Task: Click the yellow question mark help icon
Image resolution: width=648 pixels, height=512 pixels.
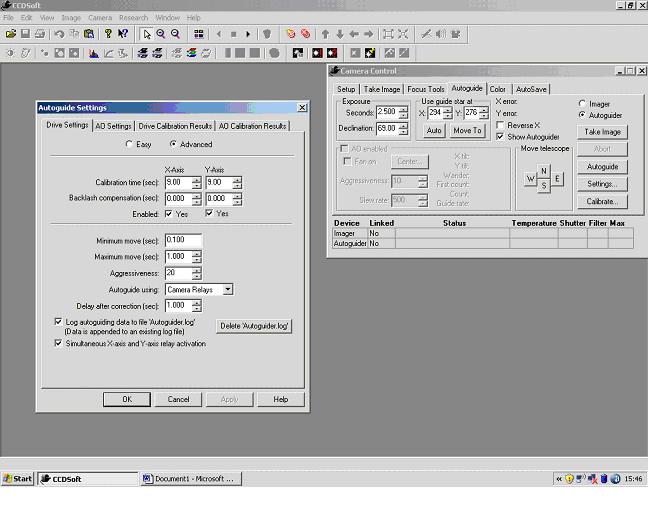Action: [x=107, y=34]
